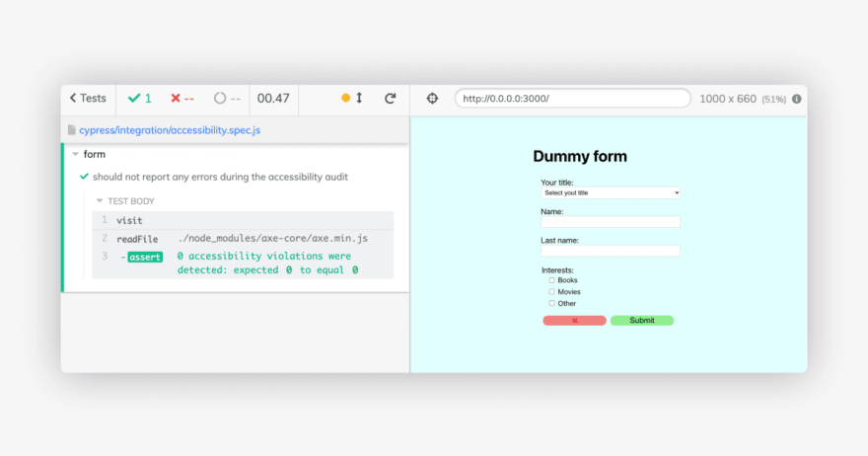Click the green checkmark beside test title
868x456 pixels.
click(x=84, y=177)
